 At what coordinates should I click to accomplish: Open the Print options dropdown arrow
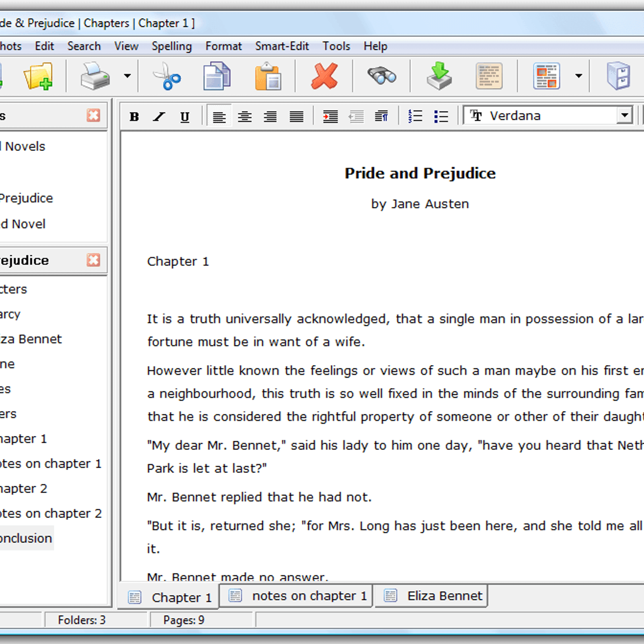[x=127, y=76]
